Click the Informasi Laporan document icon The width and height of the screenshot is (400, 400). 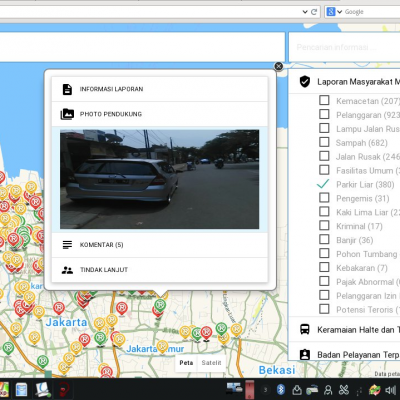[67, 89]
